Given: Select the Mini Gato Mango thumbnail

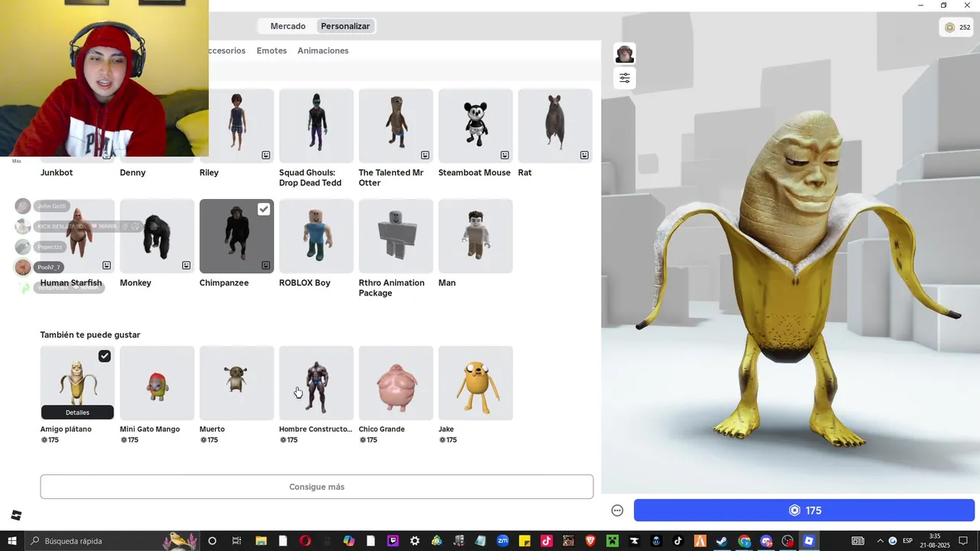Looking at the screenshot, I should tap(157, 383).
